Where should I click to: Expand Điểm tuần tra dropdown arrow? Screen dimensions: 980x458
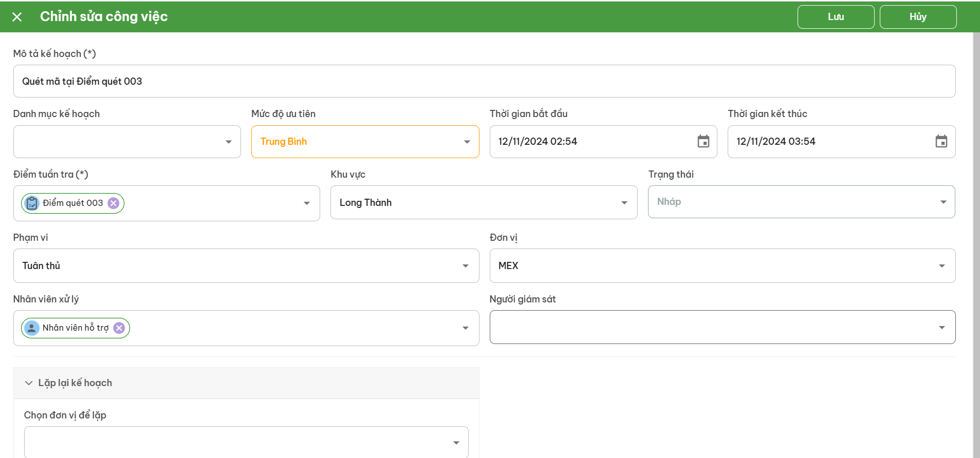(x=307, y=203)
